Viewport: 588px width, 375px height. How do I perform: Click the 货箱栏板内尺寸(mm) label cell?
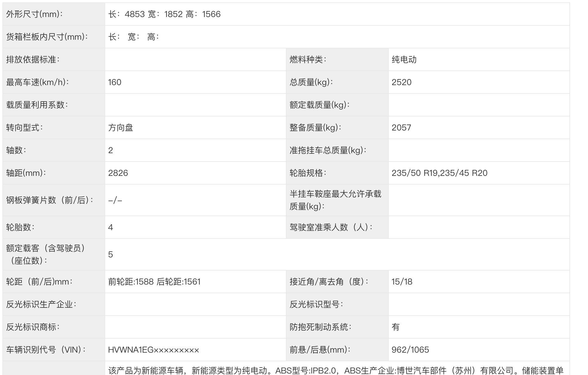click(47, 37)
